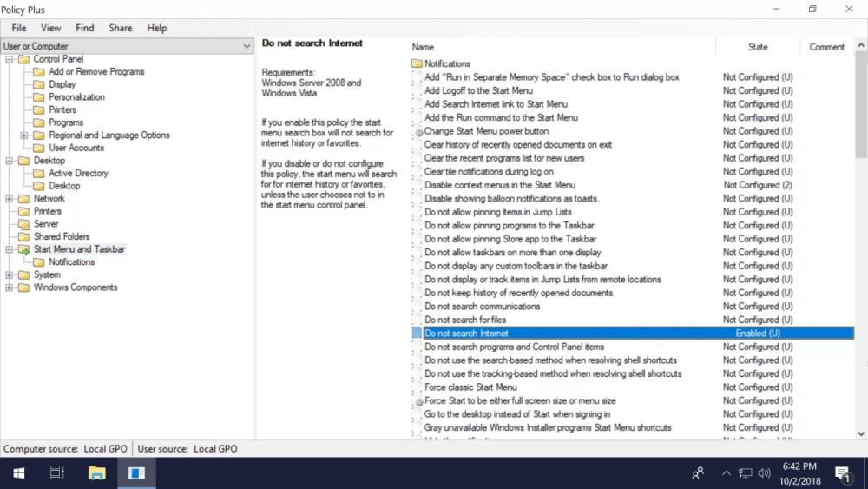Open the User or Computer dropdown
868x489 pixels.
coord(127,46)
